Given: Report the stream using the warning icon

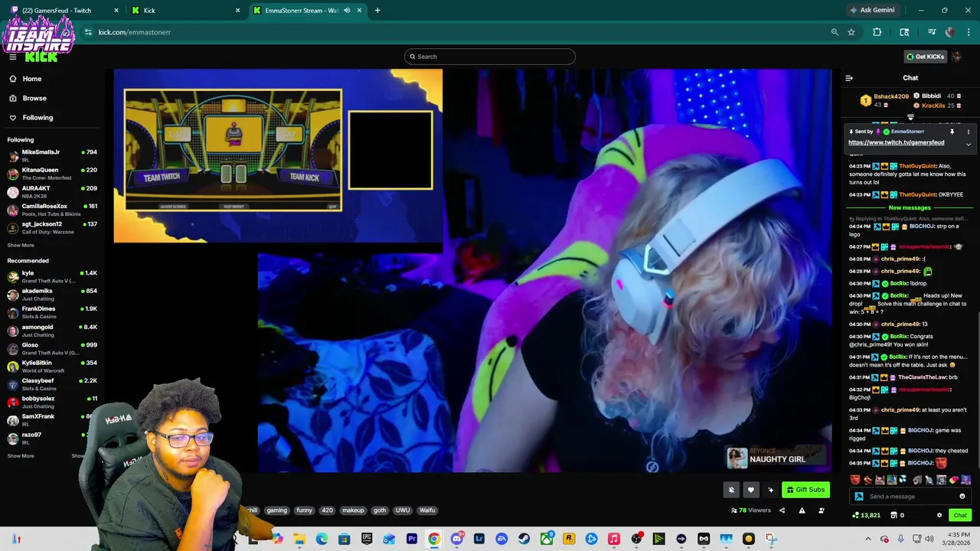Looking at the screenshot, I should pyautogui.click(x=802, y=510).
